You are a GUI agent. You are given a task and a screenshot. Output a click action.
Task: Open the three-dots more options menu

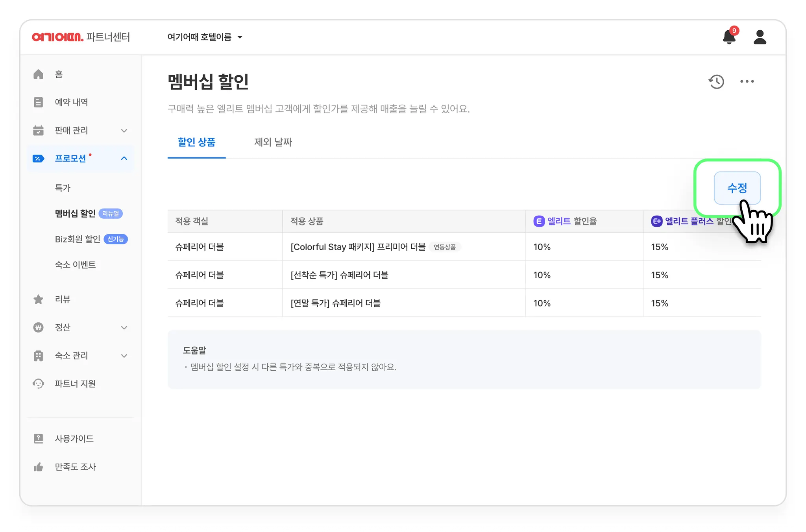click(x=747, y=81)
